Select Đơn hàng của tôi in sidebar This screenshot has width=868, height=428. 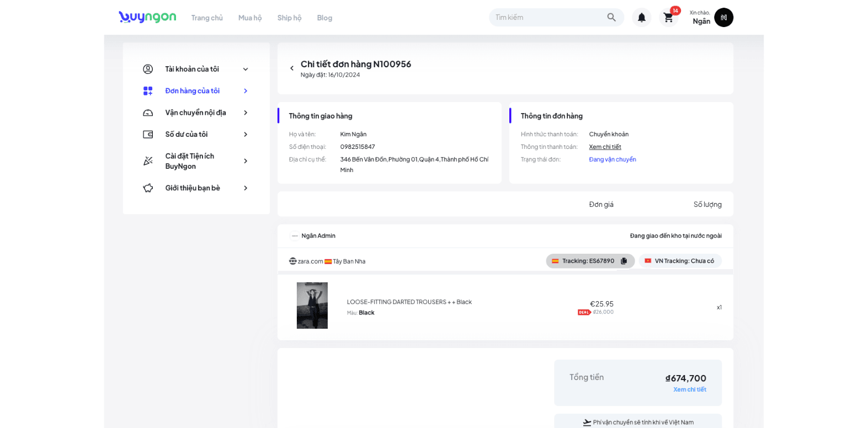[x=193, y=91]
